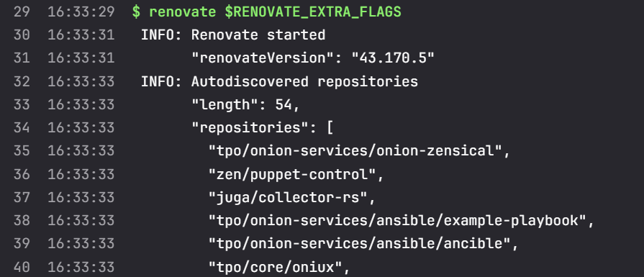Image resolution: width=644 pixels, height=277 pixels.
Task: Click the ansible/example-playbook repository entry
Action: click(402, 221)
